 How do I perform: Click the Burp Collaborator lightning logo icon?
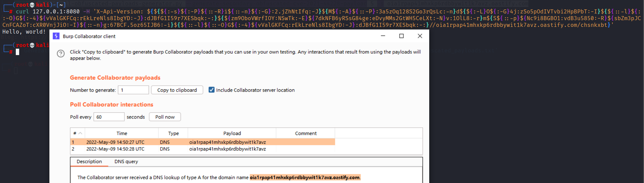point(56,36)
